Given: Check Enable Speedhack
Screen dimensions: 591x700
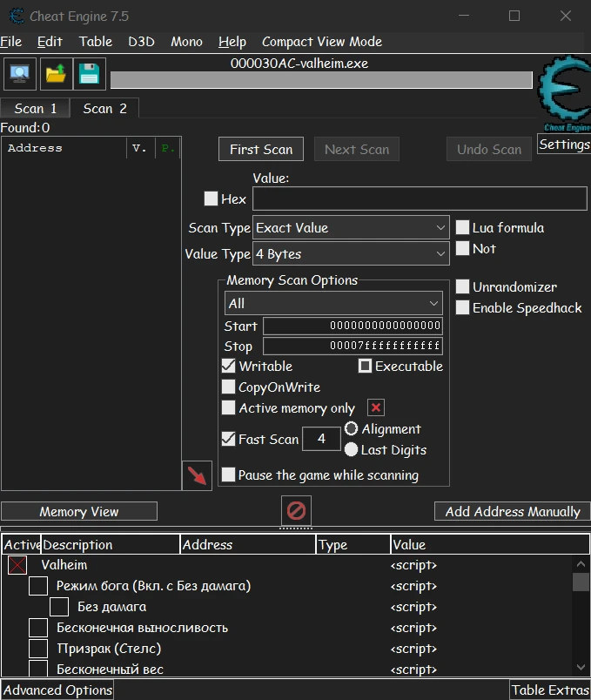Looking at the screenshot, I should click(462, 307).
